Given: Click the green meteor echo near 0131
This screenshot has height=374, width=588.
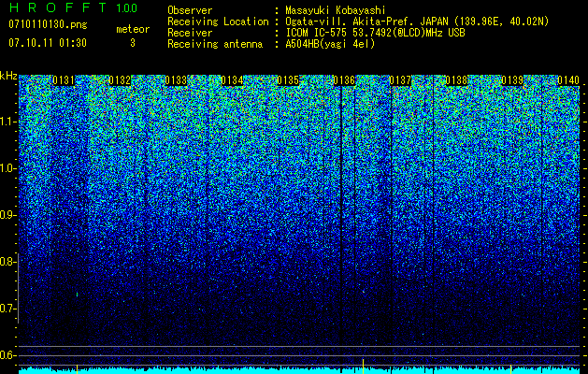Looking at the screenshot, I should 78,295.
